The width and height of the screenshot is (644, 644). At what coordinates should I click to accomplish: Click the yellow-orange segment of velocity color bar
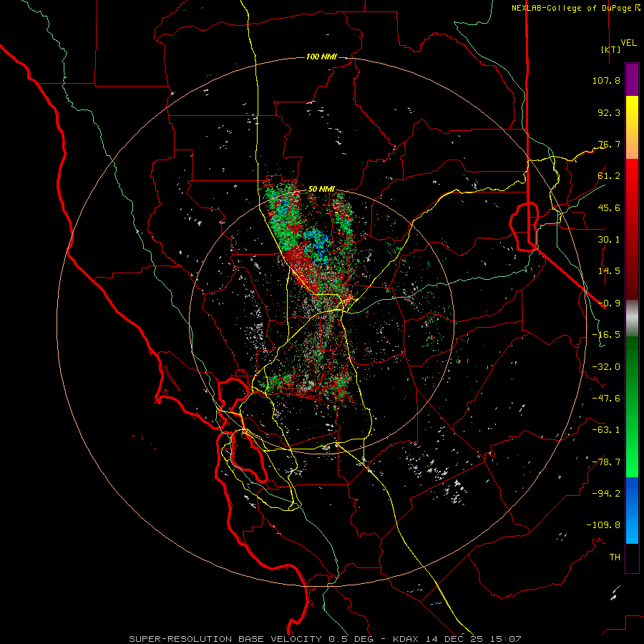[632, 127]
